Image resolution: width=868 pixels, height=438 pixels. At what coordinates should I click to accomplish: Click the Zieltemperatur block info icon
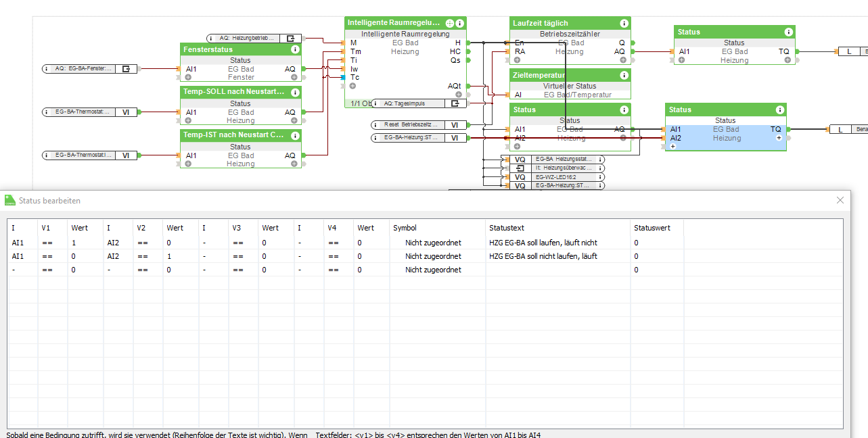(624, 75)
